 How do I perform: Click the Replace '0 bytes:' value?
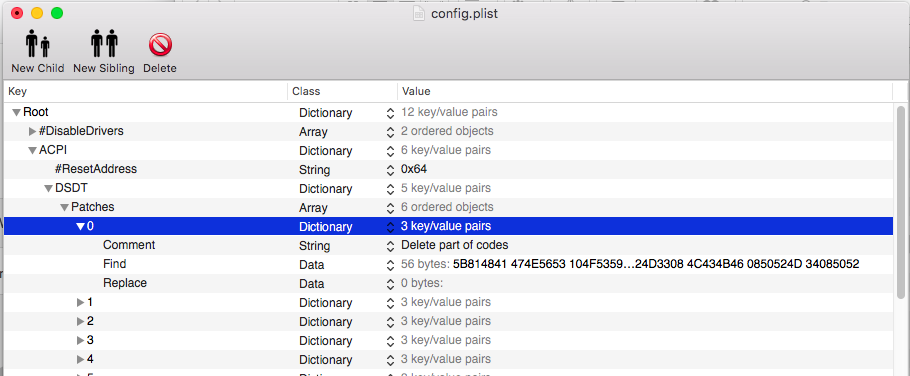[422, 283]
